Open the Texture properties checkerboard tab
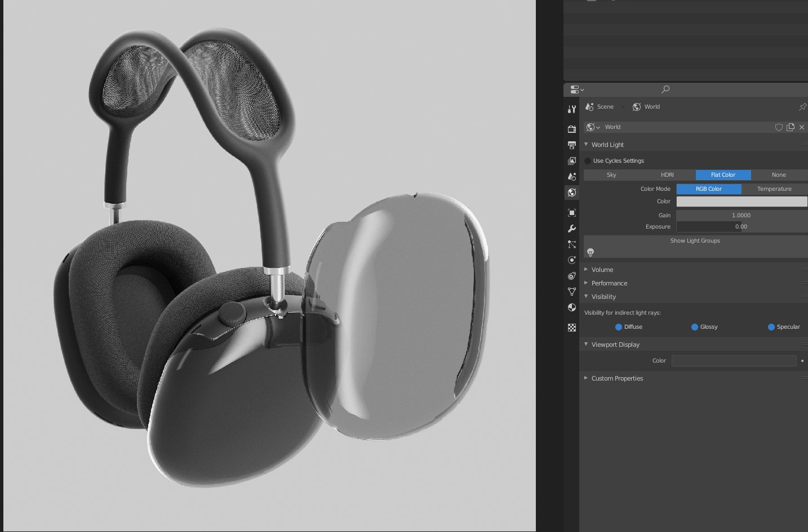Screen dimensions: 808x532 [572, 328]
